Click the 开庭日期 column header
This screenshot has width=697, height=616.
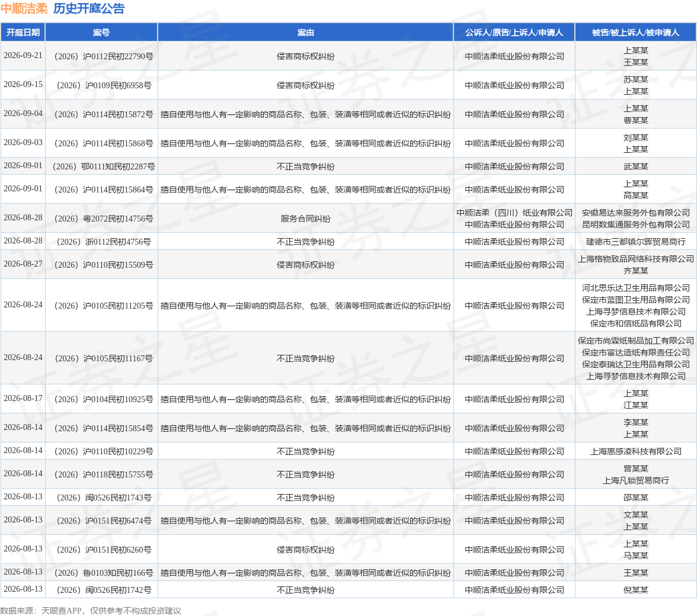click(x=23, y=33)
